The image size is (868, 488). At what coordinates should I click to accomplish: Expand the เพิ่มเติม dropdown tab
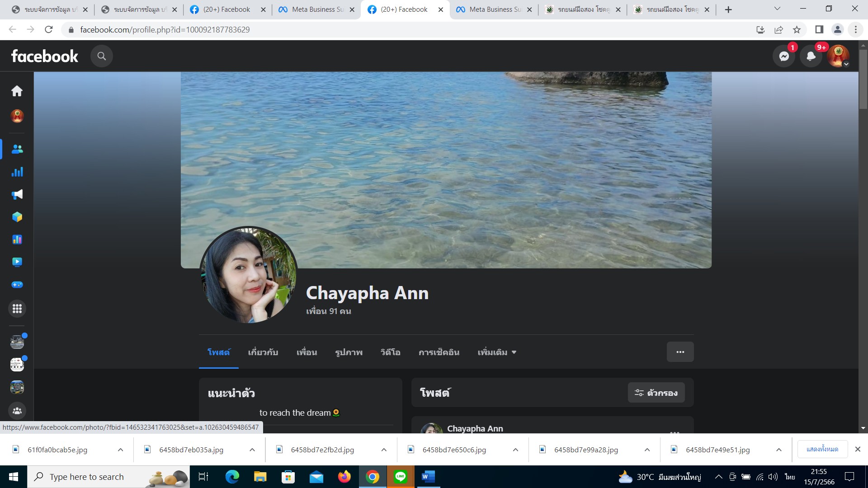(x=496, y=352)
